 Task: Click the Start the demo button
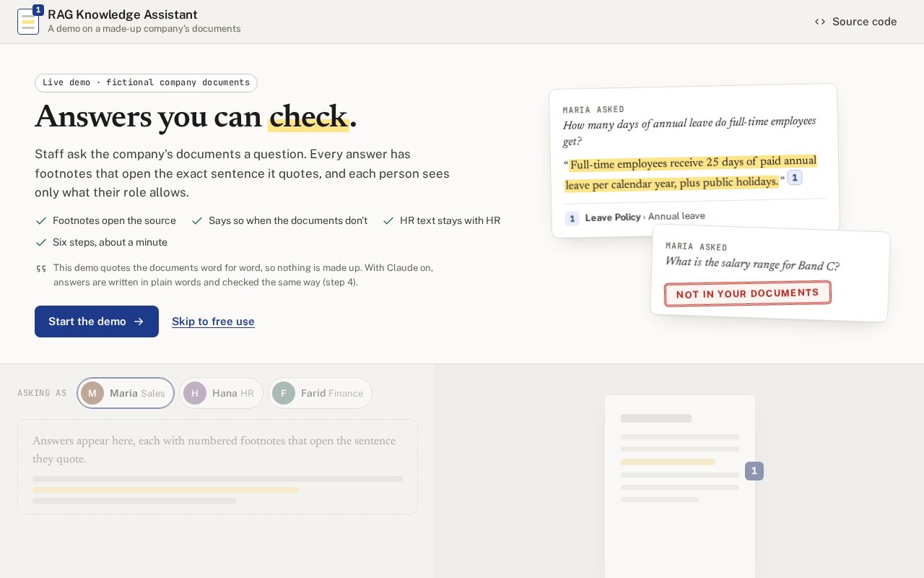point(97,322)
